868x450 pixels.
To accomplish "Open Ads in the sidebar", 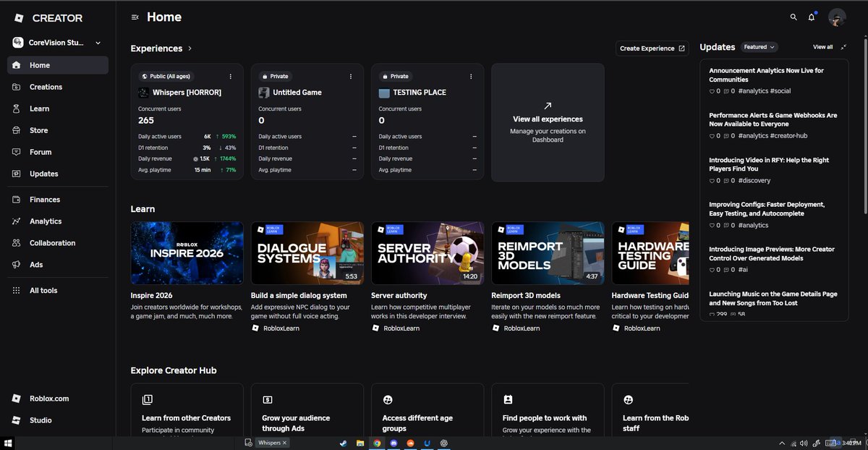I will coord(58,265).
